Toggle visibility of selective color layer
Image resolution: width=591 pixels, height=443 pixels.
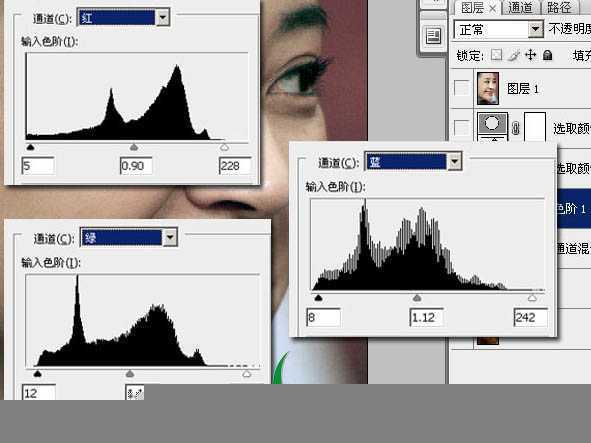tap(461, 128)
